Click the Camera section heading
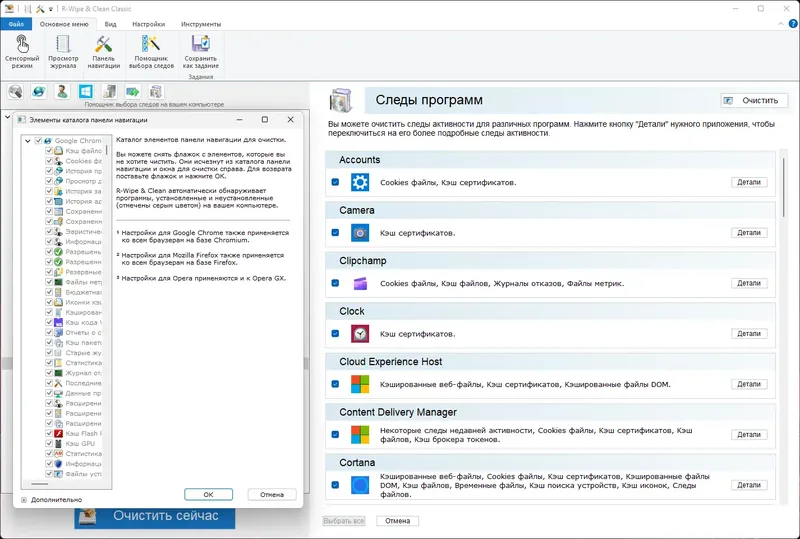Image resolution: width=800 pixels, height=539 pixels. (357, 210)
